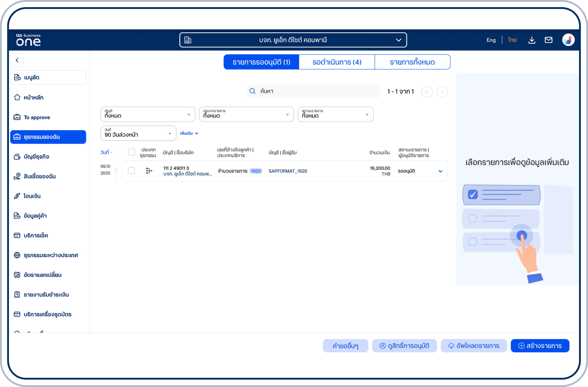The width and height of the screenshot is (588, 387).
Task: Click the download icon in header
Action: (532, 40)
